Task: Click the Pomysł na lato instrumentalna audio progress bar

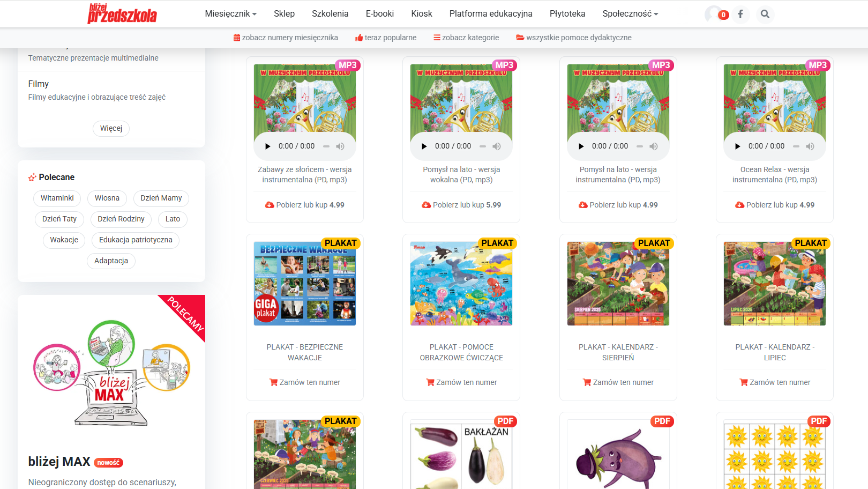Action: point(640,146)
